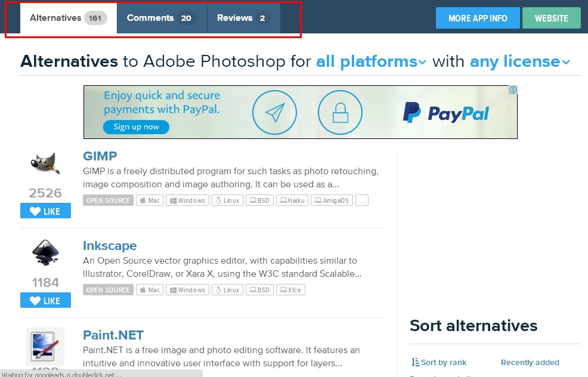The height and width of the screenshot is (377, 588).
Task: Expand more platforms ellipsis under GIMP
Action: coord(362,200)
